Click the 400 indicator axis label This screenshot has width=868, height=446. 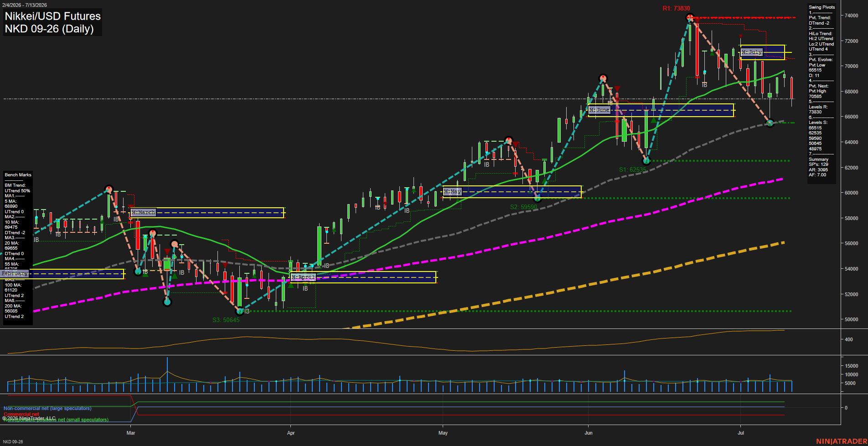click(x=849, y=339)
